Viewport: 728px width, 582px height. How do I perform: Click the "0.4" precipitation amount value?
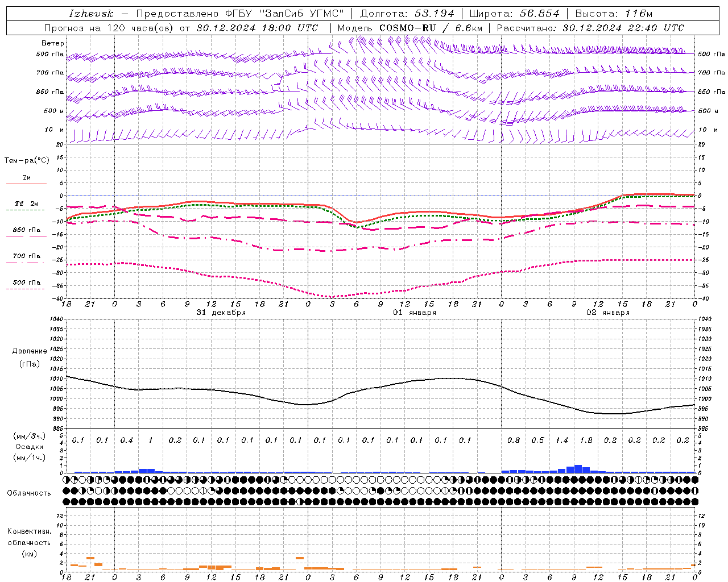click(126, 440)
